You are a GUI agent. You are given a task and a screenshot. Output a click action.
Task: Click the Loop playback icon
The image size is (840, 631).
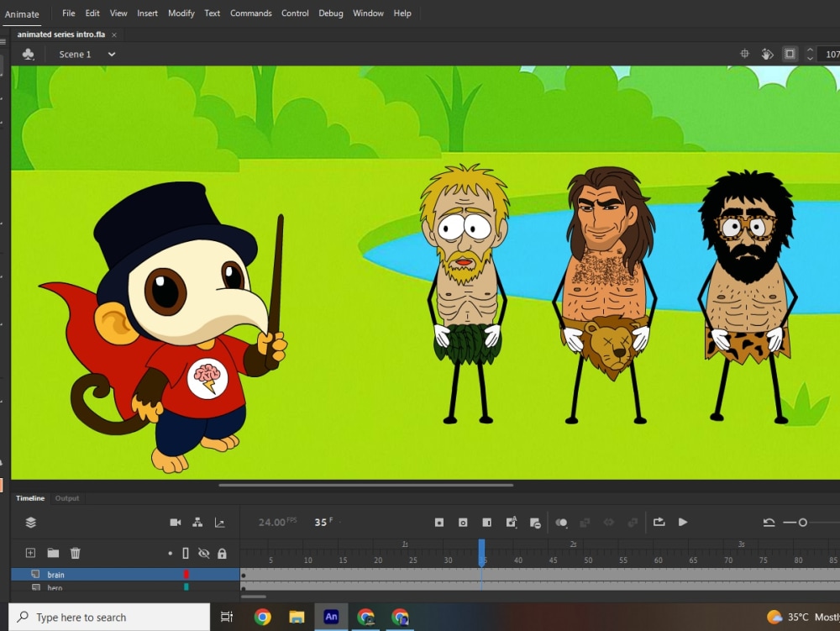[659, 522]
